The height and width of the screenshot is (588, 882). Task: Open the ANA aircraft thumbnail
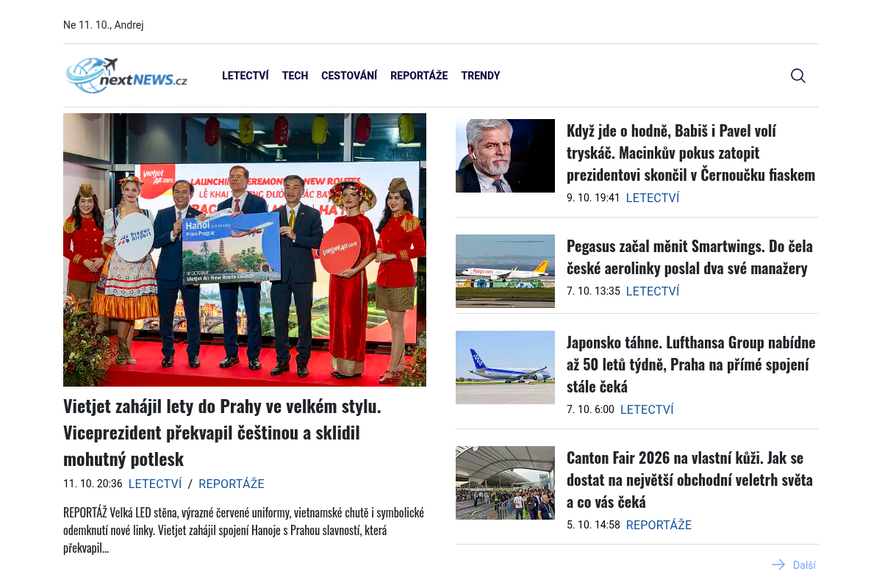pos(505,367)
